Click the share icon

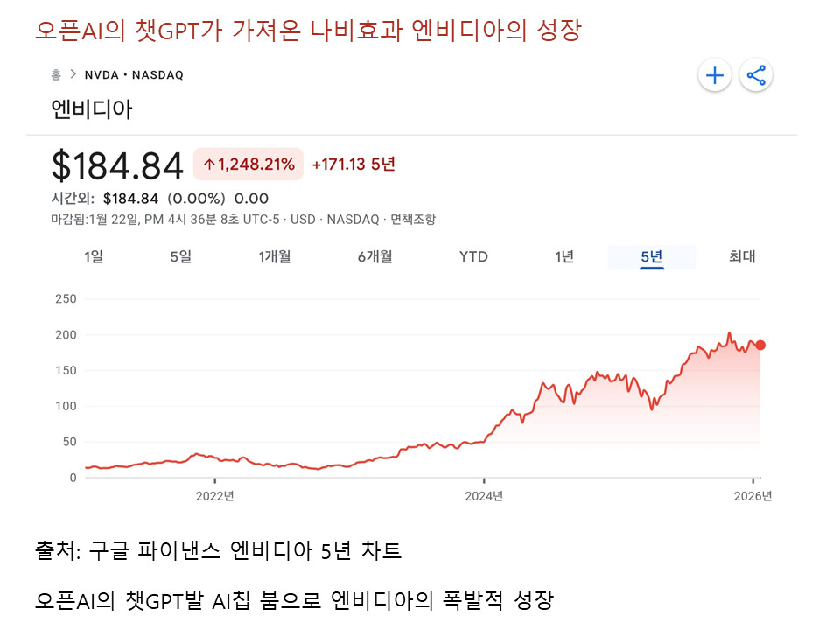pyautogui.click(x=756, y=75)
